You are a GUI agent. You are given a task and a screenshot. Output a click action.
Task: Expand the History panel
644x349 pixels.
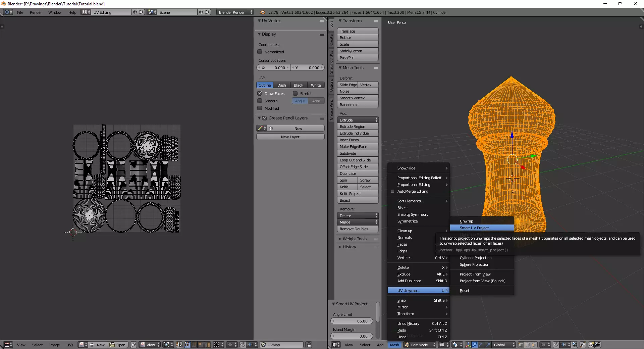pyautogui.click(x=349, y=247)
